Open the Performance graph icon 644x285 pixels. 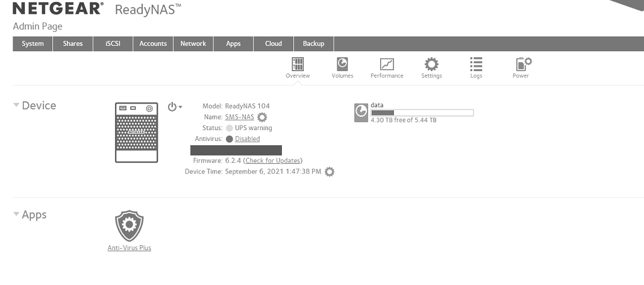(x=387, y=64)
